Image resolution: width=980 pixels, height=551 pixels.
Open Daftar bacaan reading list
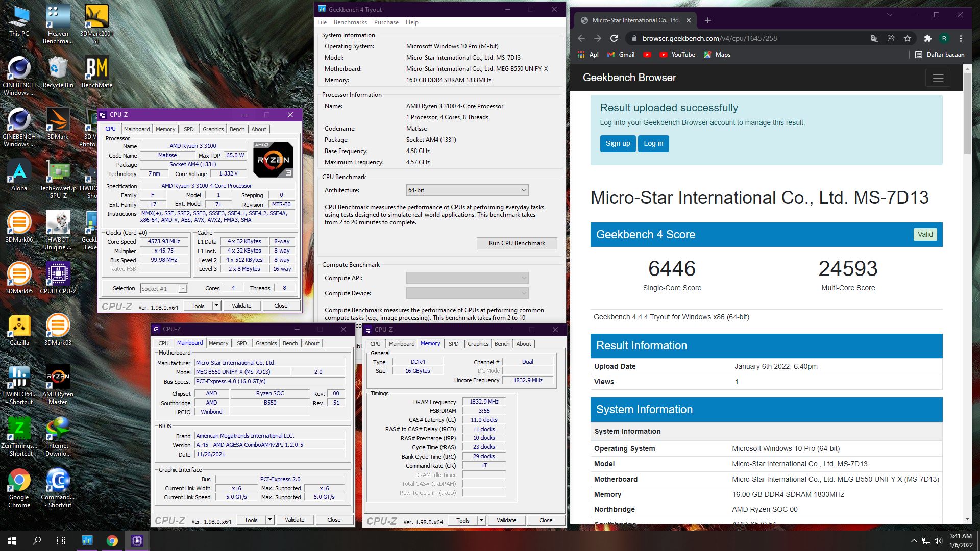[940, 55]
